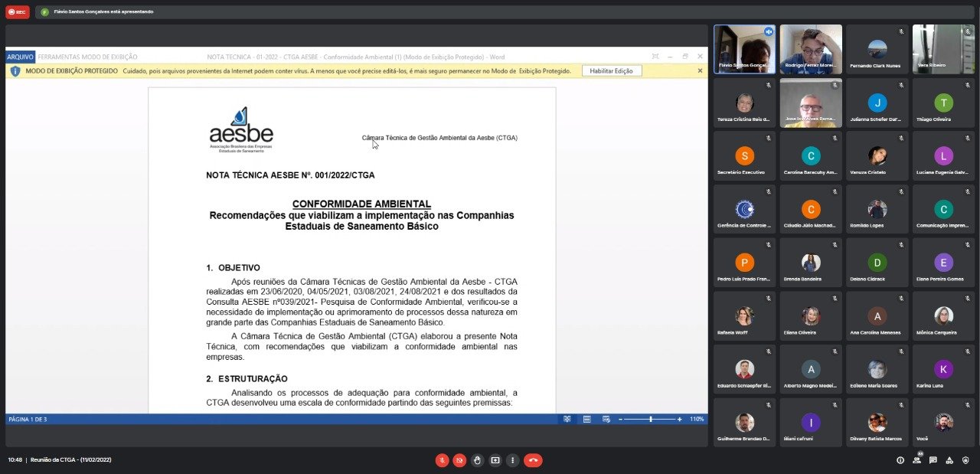Image resolution: width=980 pixels, height=474 pixels.
Task: Open the ARQUIVO tab
Action: (21, 57)
